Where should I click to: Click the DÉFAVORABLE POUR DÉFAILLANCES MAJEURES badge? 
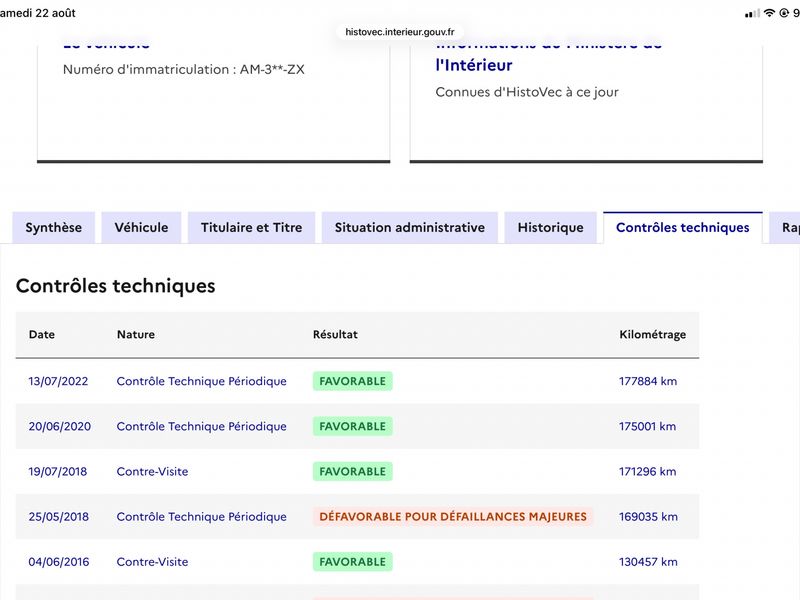point(453,517)
